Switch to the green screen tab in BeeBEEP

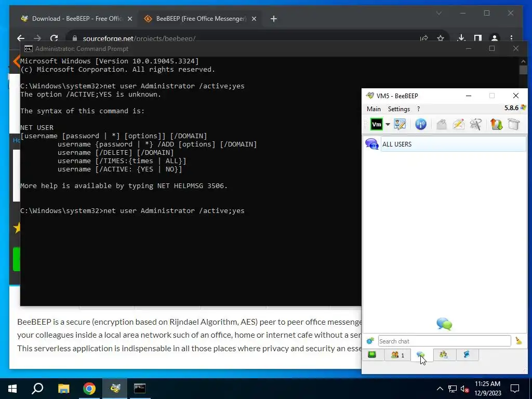[x=372, y=355]
